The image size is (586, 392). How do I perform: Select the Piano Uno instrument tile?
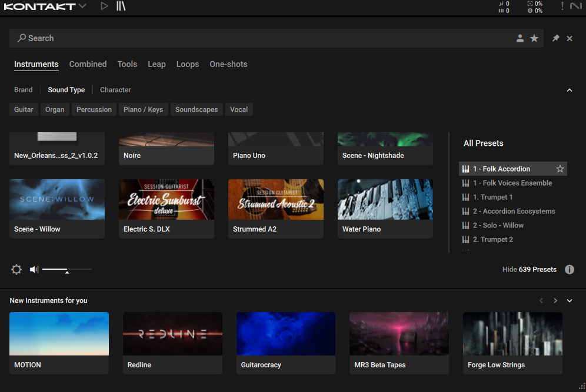click(x=276, y=149)
